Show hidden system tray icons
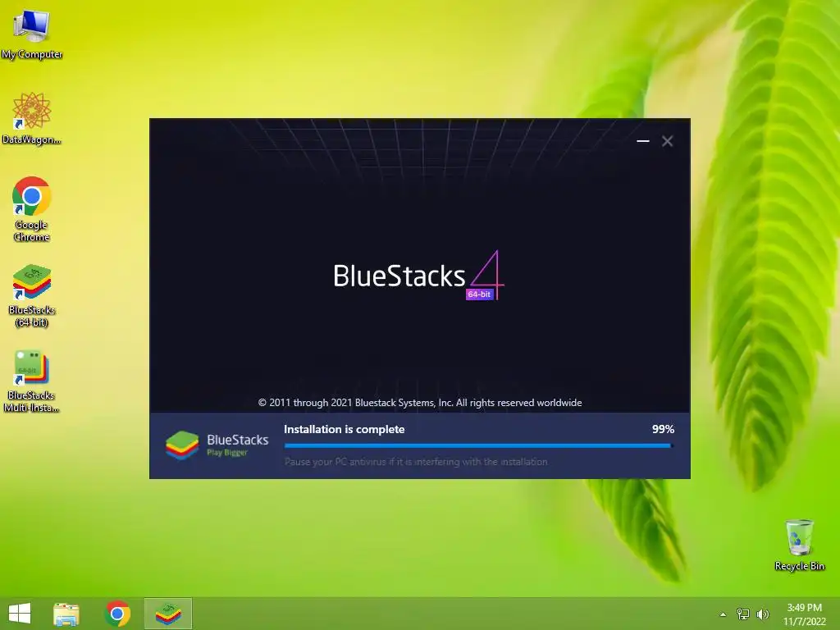The image size is (840, 630). (x=724, y=614)
